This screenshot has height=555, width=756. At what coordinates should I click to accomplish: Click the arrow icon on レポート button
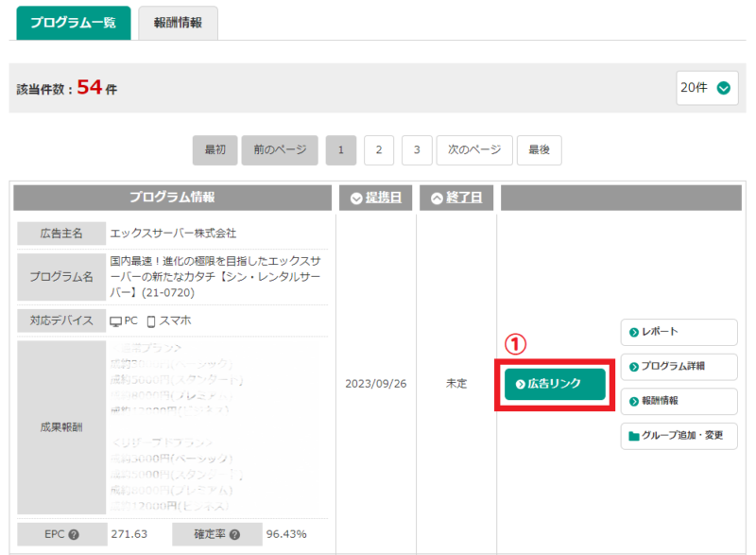coord(634,332)
